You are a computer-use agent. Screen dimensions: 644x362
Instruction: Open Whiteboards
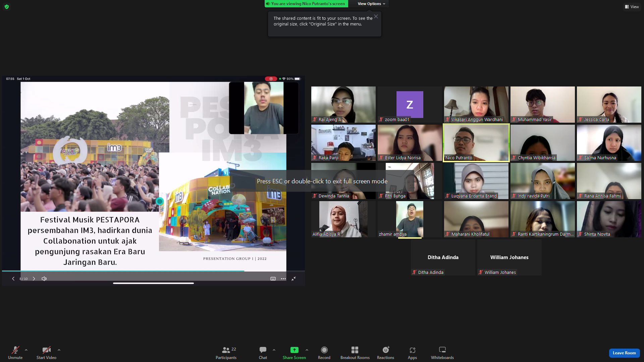tap(442, 353)
